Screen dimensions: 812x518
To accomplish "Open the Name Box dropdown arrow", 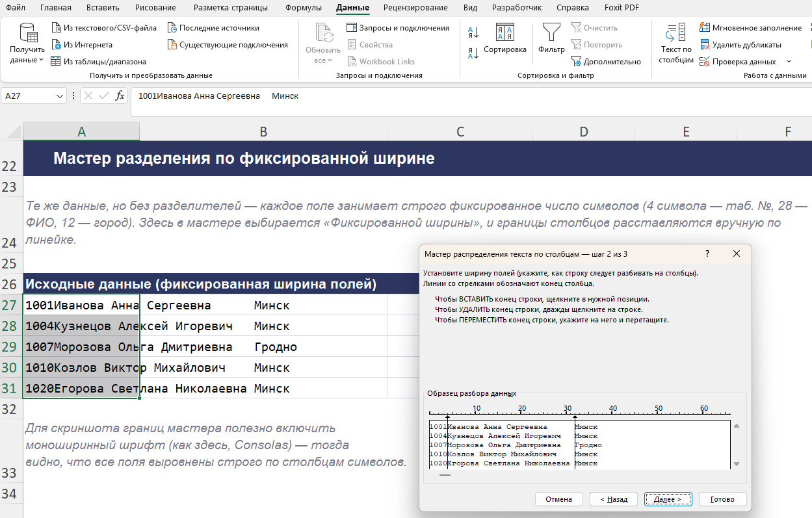I will [60, 96].
